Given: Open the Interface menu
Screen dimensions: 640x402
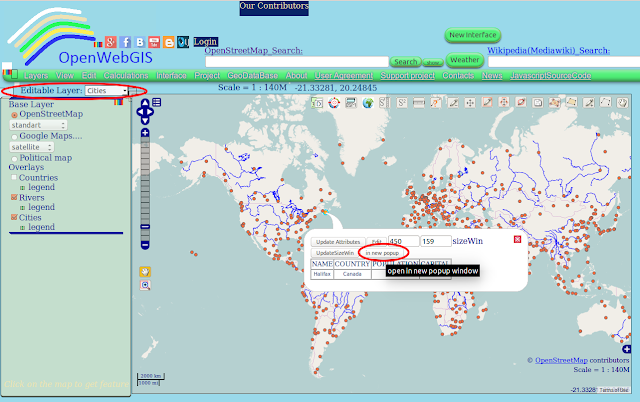Looking at the screenshot, I should tap(171, 76).
